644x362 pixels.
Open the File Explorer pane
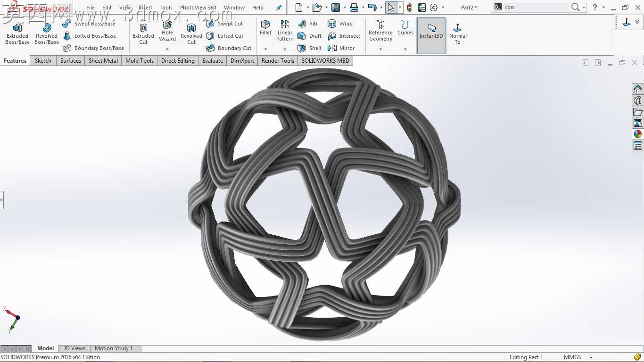[x=638, y=112]
